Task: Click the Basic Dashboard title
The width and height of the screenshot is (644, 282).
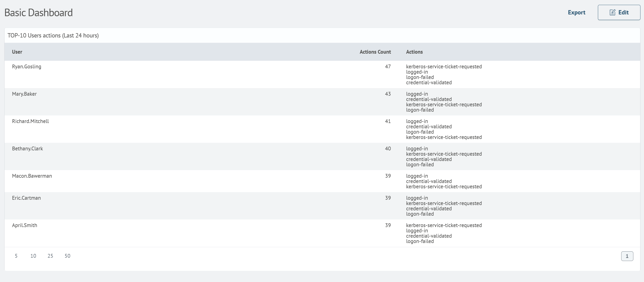Action: tap(38, 13)
